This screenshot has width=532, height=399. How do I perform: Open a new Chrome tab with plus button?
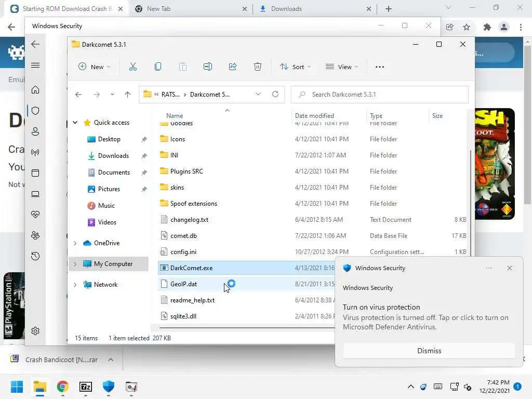389,9
